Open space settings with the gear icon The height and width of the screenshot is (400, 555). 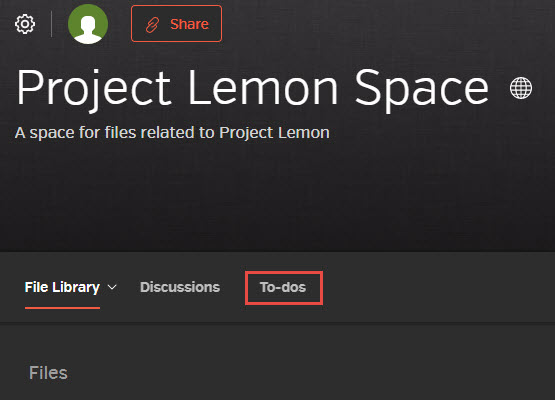point(25,24)
